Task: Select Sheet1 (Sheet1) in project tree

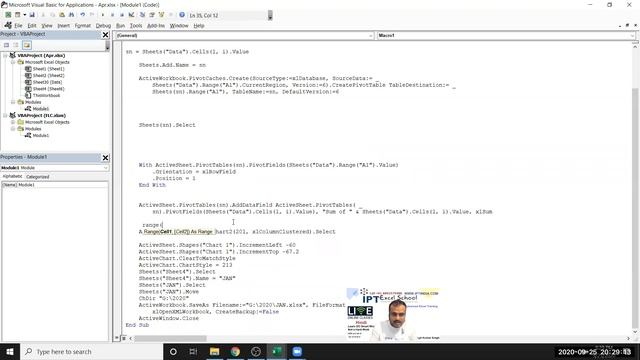Action: coord(48,69)
